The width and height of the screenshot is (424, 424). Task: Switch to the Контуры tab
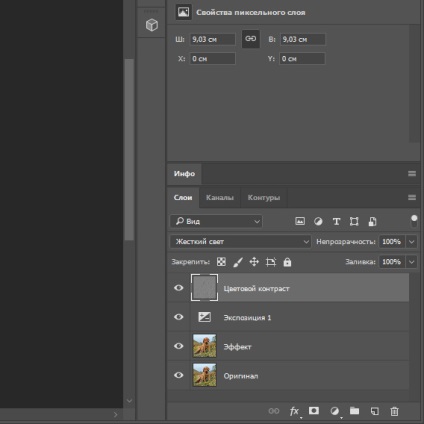264,198
